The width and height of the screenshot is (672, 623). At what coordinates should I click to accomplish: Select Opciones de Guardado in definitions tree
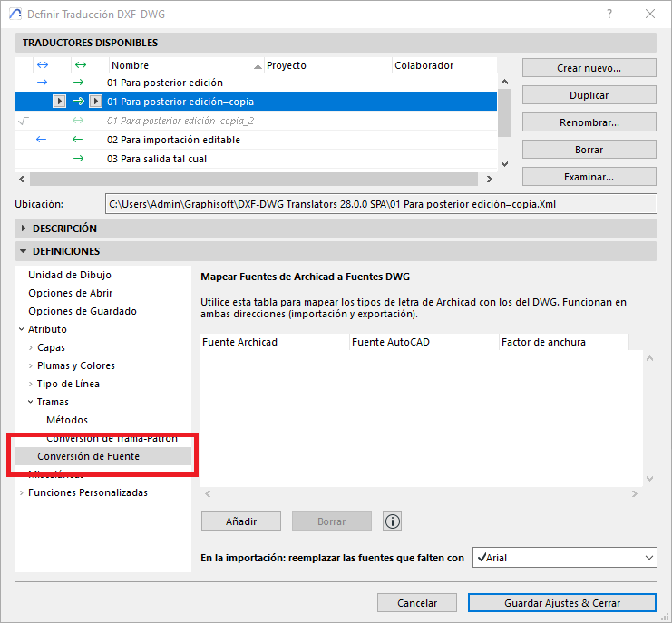83,311
